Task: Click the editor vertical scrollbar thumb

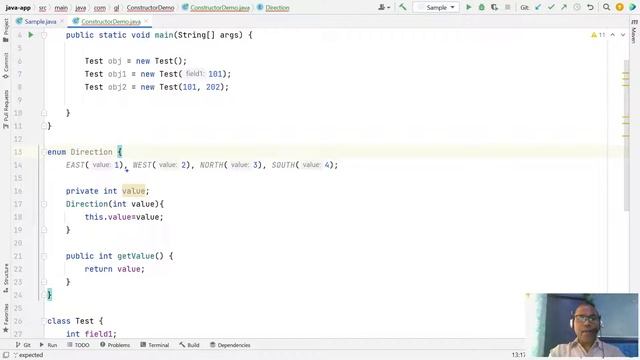Action: pyautogui.click(x=626, y=135)
